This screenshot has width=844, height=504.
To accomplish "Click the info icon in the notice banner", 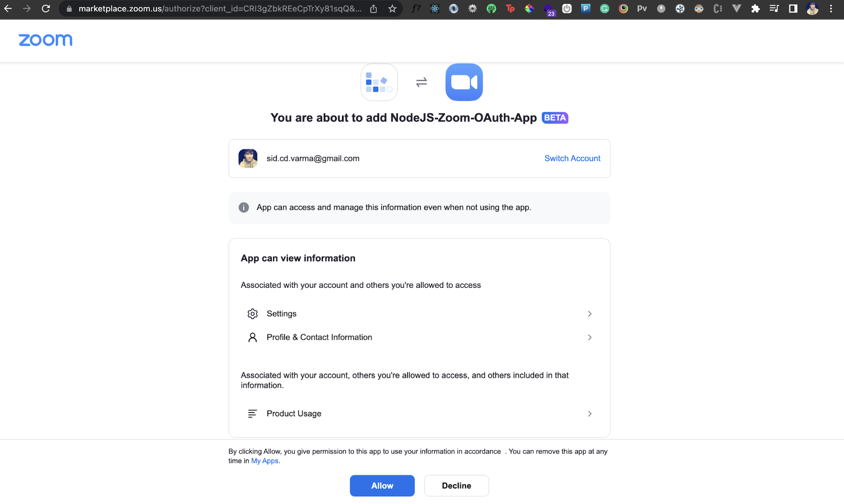I will coord(244,207).
